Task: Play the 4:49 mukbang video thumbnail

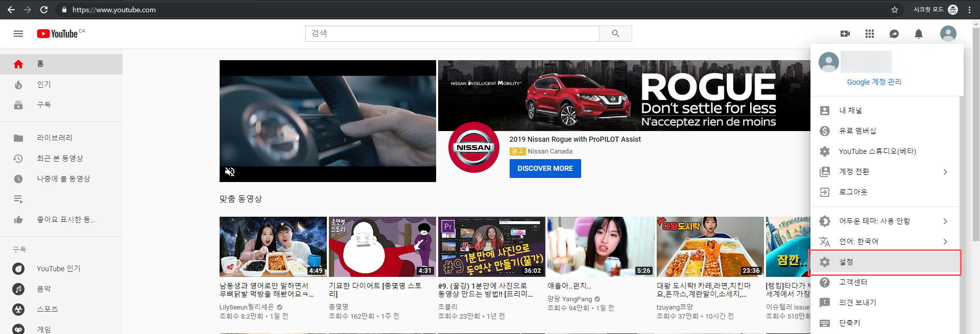Action: coord(273,247)
